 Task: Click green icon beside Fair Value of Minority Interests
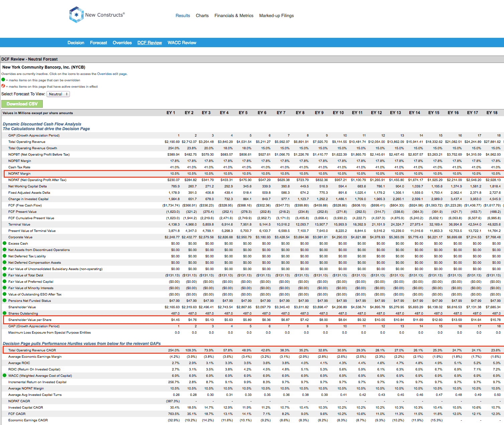coord(5,288)
